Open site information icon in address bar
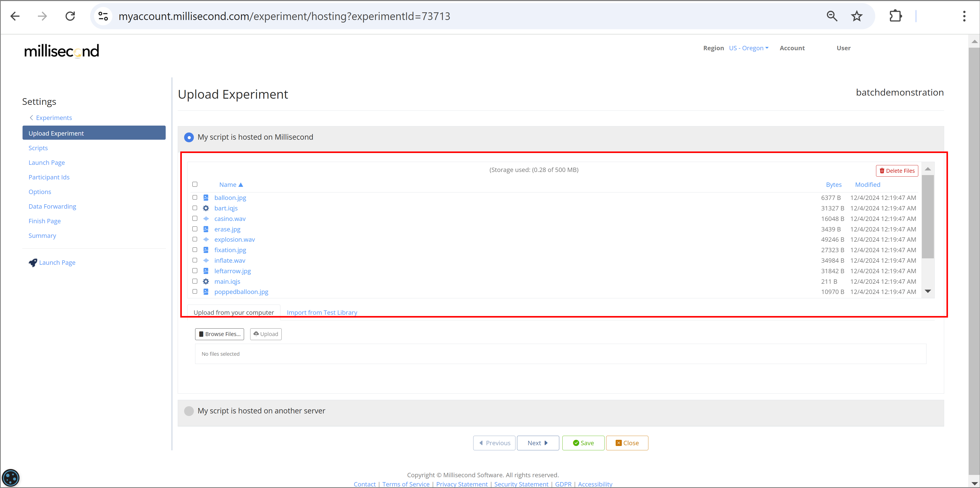Image resolution: width=980 pixels, height=488 pixels. pos(103,16)
